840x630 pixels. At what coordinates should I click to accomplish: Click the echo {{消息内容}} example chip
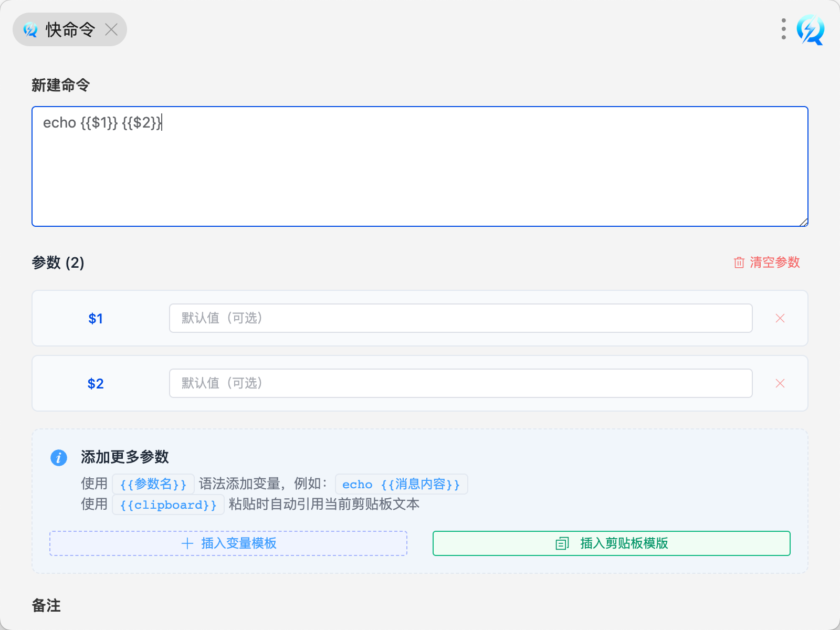401,484
